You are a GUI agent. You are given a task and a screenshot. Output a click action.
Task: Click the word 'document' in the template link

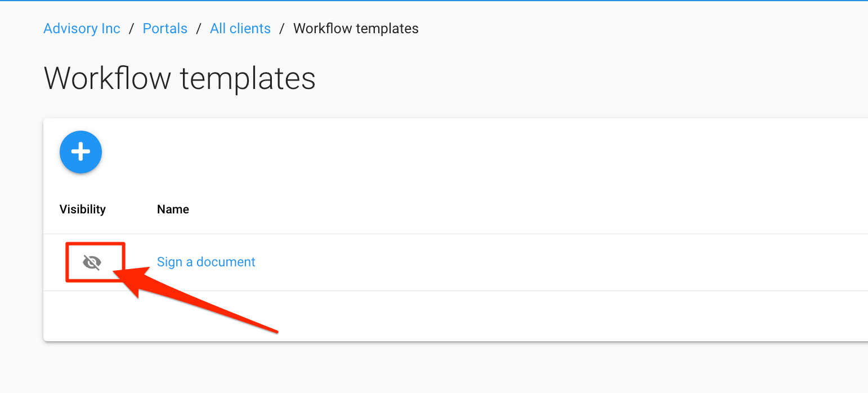tap(226, 262)
